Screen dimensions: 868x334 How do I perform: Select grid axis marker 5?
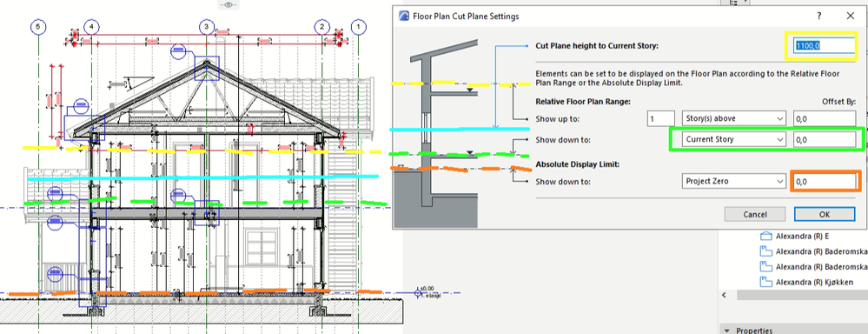(38, 27)
